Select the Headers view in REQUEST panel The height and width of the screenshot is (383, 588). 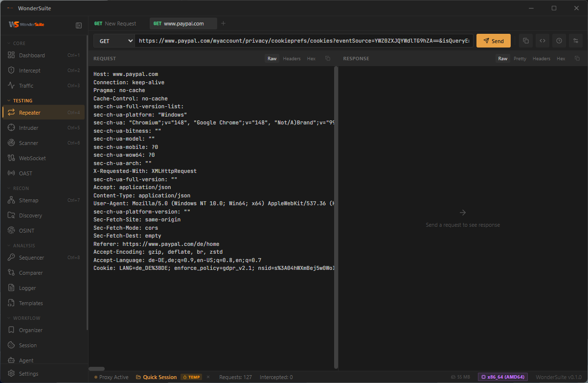(x=292, y=58)
